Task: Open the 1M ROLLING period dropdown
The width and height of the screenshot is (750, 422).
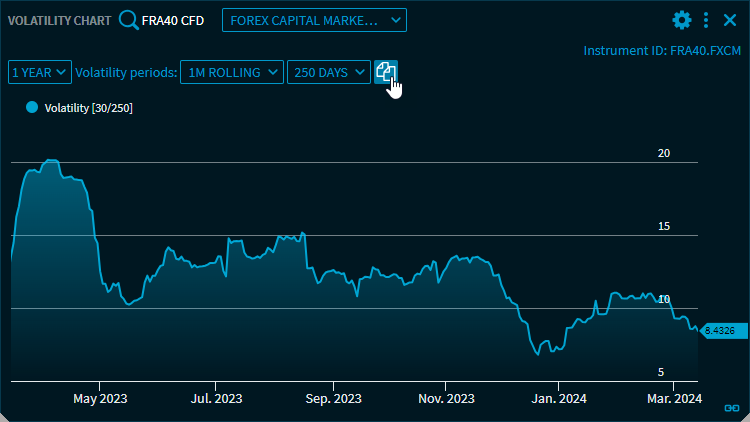Action: click(x=232, y=72)
